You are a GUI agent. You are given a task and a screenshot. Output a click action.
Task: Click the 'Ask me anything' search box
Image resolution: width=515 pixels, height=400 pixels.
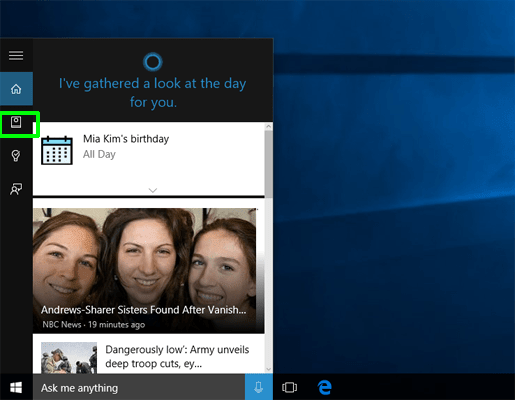tap(139, 387)
